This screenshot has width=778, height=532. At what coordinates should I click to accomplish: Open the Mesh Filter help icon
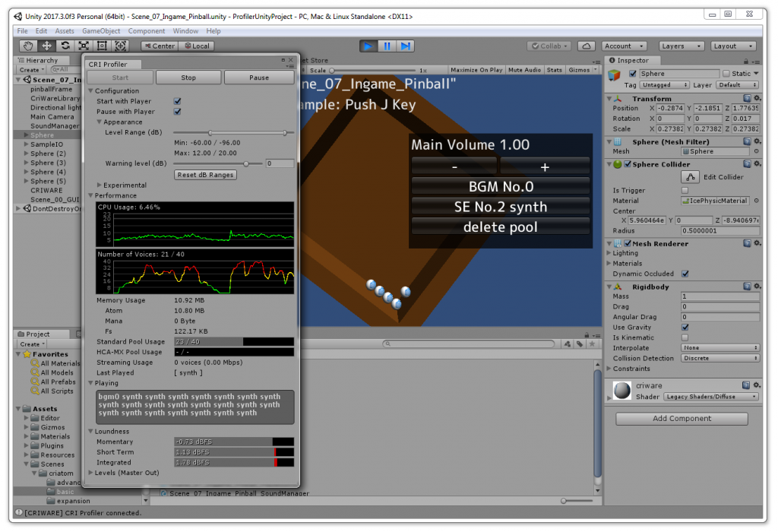pyautogui.click(x=745, y=143)
